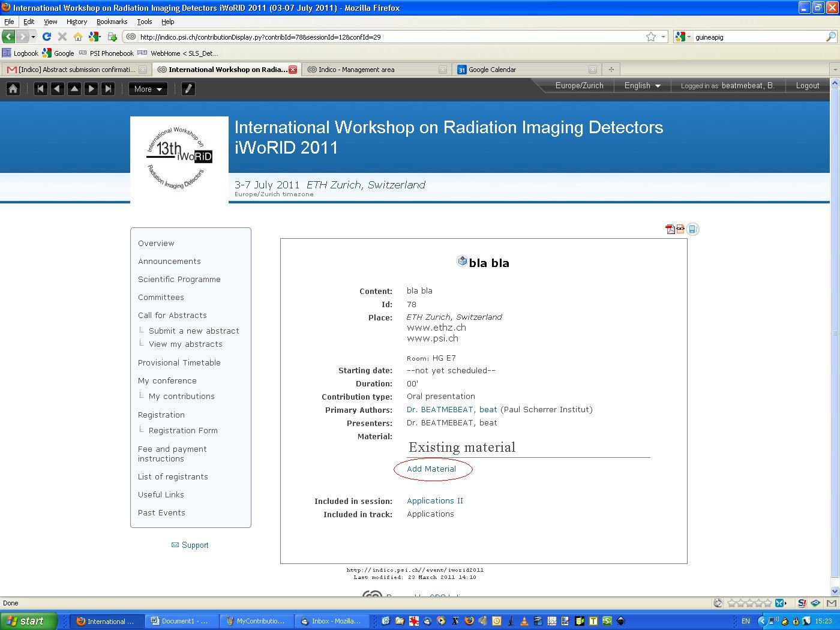Click the Indico home icon in dark toolbar
This screenshot has width=840, height=630.
(13, 89)
